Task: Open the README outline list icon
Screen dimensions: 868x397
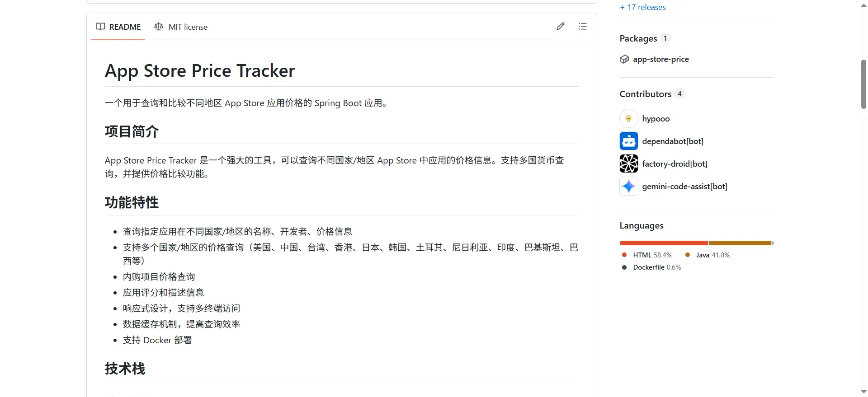Action: (582, 26)
